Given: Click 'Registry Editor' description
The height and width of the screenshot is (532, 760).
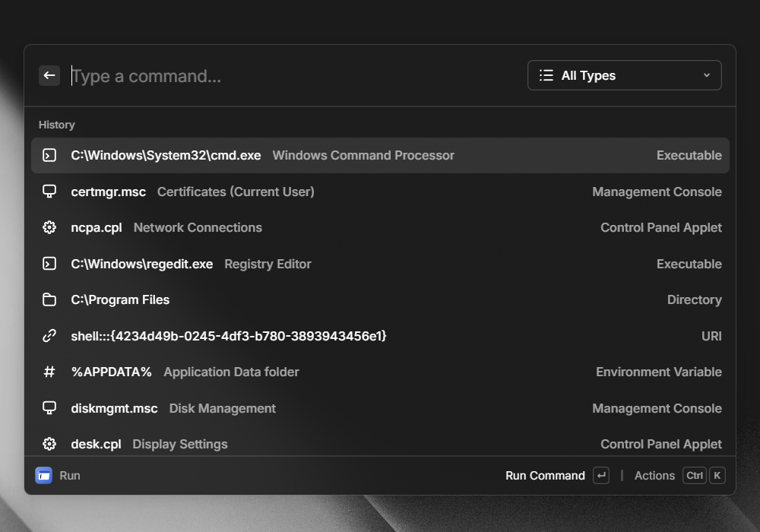Looking at the screenshot, I should 268,264.
